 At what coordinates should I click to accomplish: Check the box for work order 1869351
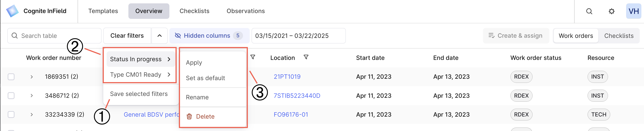pyautogui.click(x=11, y=77)
